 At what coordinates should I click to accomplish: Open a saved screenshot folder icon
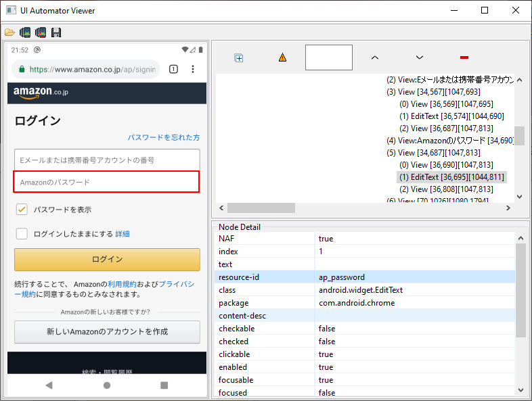9,32
